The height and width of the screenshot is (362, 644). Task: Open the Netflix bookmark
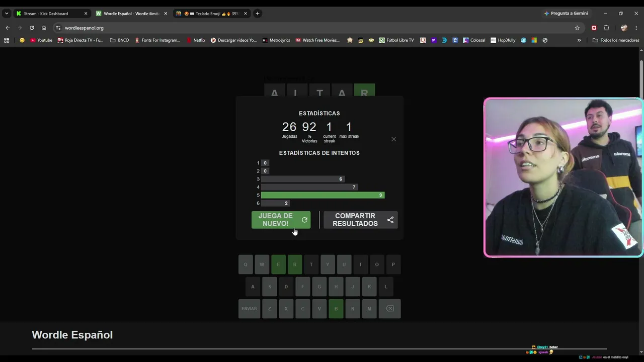click(196, 40)
